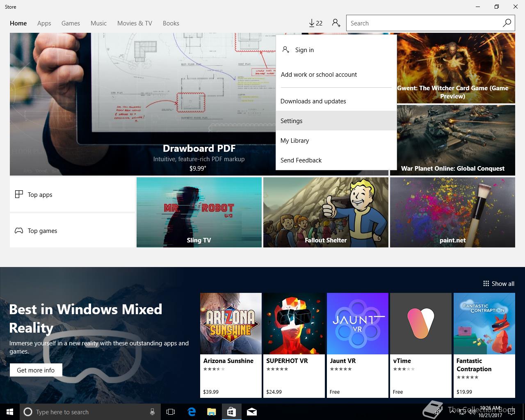Open the downloads arrow showing 22 updates
This screenshot has width=525, height=420.
pos(315,23)
